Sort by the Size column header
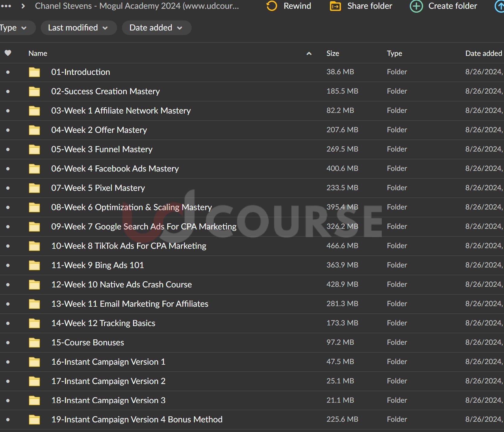The height and width of the screenshot is (432, 504). [333, 53]
